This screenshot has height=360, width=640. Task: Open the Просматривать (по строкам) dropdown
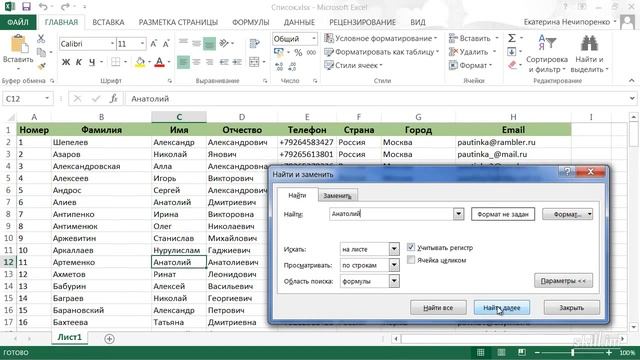point(394,265)
